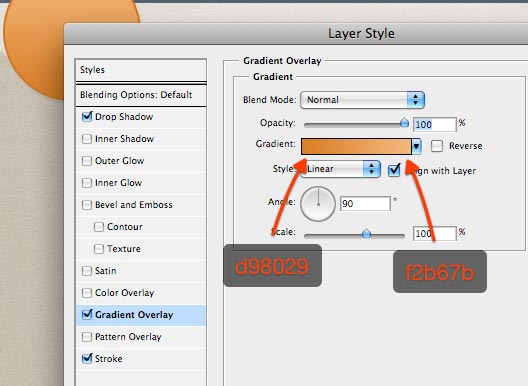528x386 pixels.
Task: Click the Scale value field
Action: 435,233
